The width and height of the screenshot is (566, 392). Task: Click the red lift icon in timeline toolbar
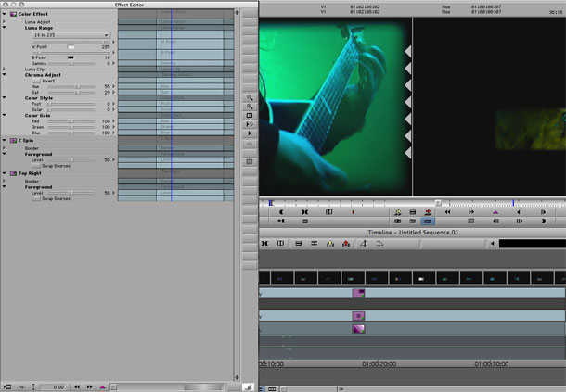pyautogui.click(x=344, y=244)
